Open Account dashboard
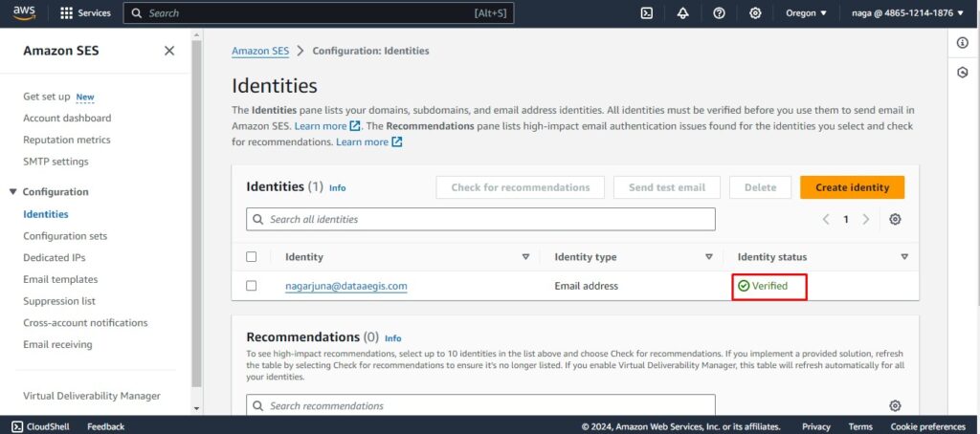The height and width of the screenshot is (434, 980). click(67, 118)
